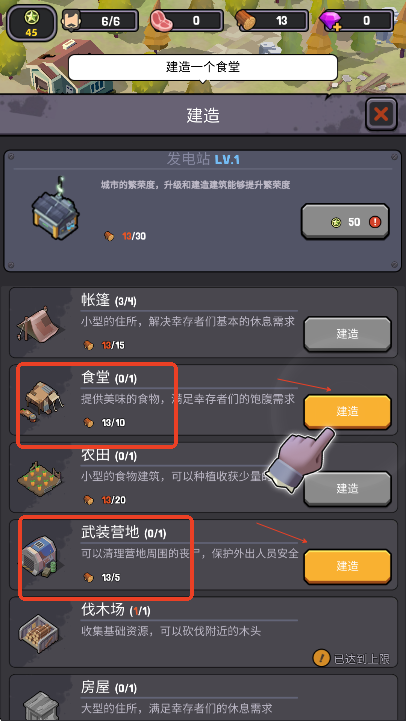
Task: Click 建造 button for 武装营地
Action: coord(348,566)
